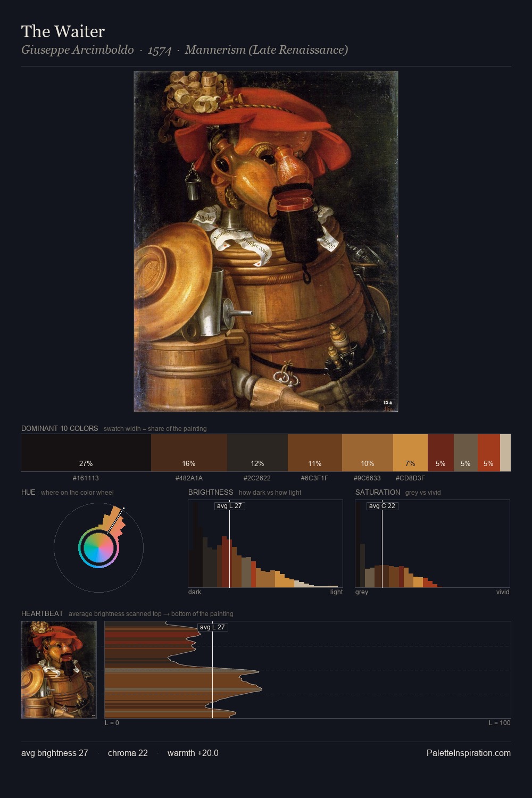Click the 'HUE' section heading
This screenshot has height=798, width=532.
click(28, 492)
